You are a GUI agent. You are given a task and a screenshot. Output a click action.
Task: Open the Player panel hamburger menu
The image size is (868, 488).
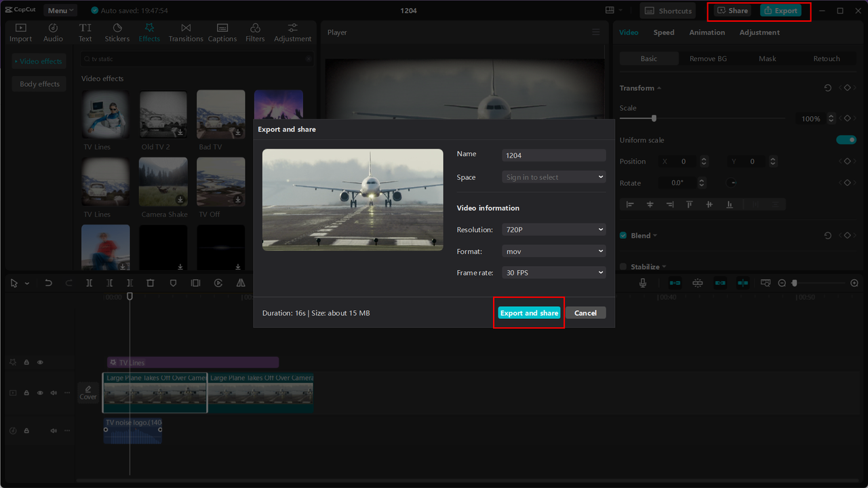coord(596,33)
